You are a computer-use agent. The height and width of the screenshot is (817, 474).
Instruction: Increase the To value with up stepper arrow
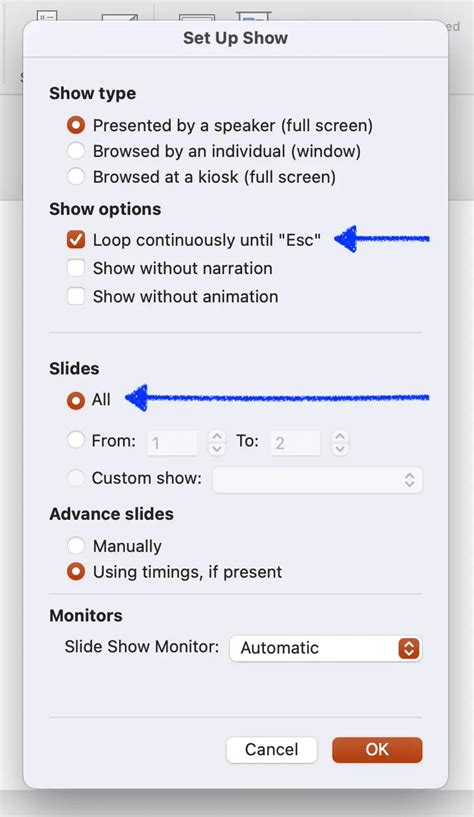[x=340, y=437]
